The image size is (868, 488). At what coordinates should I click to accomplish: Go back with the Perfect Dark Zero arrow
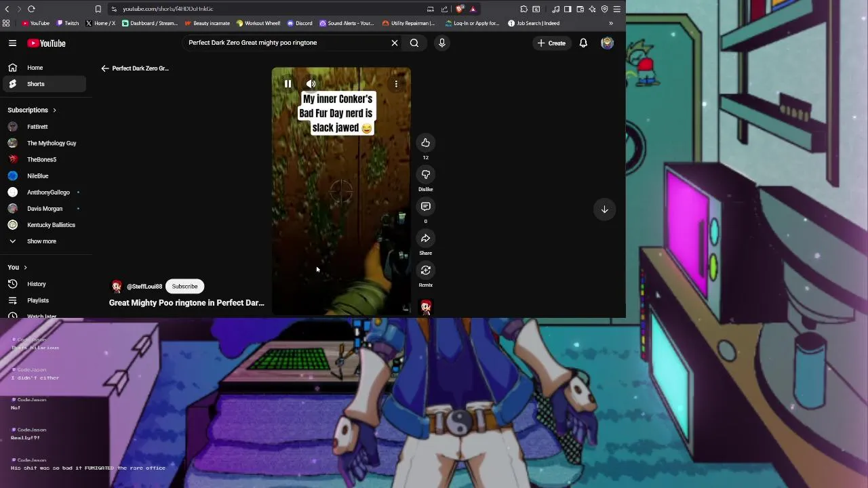click(x=105, y=68)
